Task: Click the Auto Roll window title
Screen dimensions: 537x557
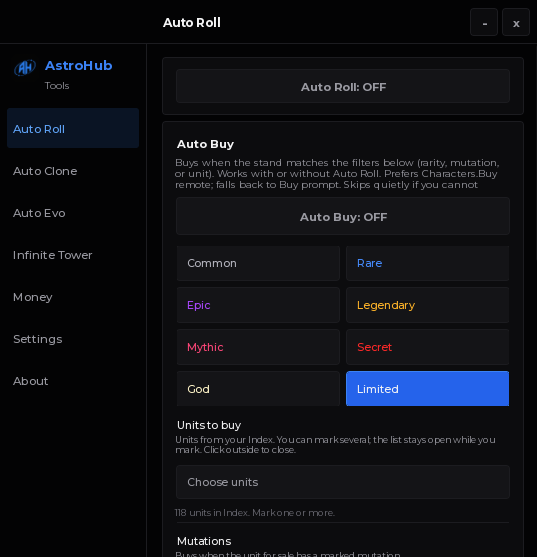Action: coord(192,23)
